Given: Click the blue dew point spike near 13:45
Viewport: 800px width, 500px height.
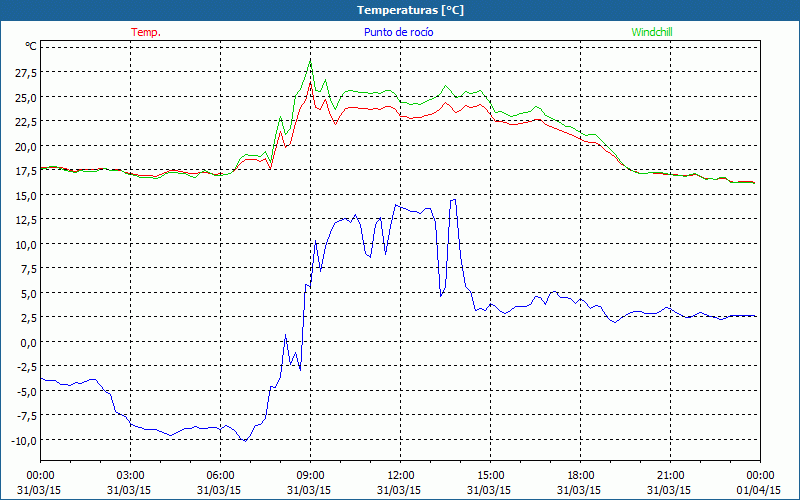Looking at the screenshot, I should click(453, 199).
